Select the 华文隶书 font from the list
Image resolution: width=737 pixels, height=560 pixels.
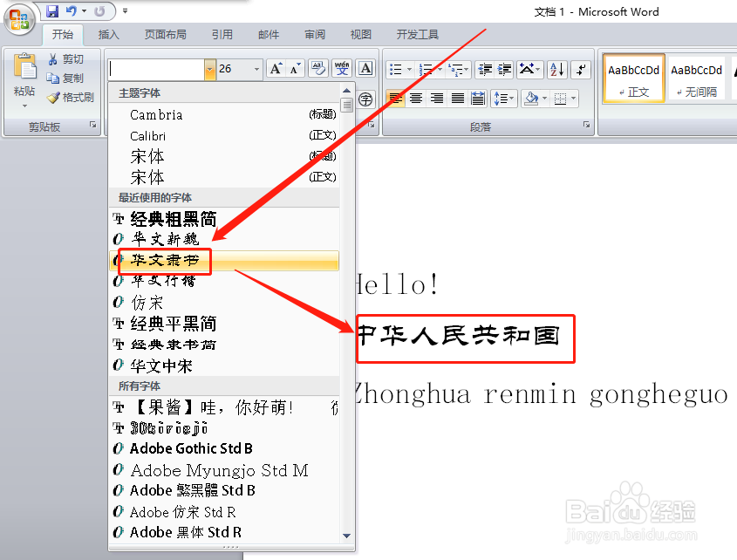pos(164,261)
